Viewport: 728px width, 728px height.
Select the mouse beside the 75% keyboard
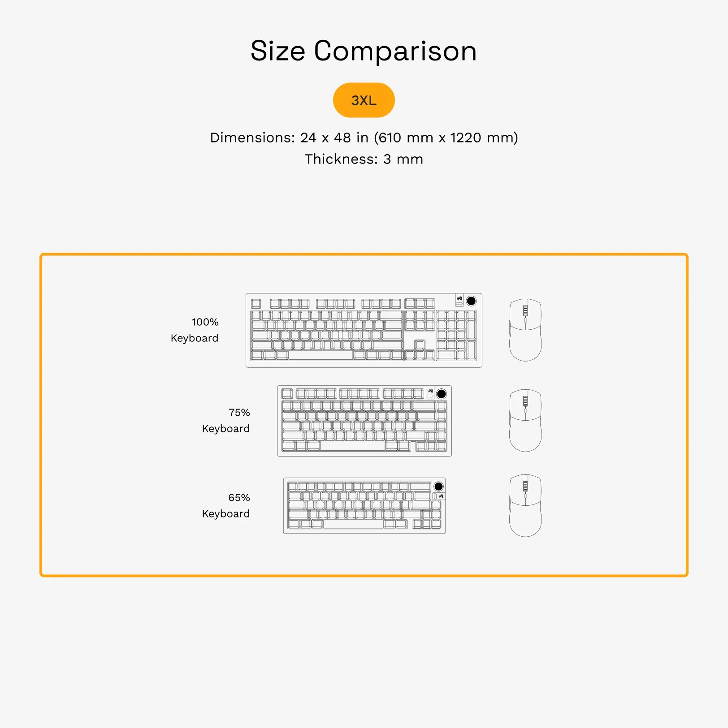point(525,421)
